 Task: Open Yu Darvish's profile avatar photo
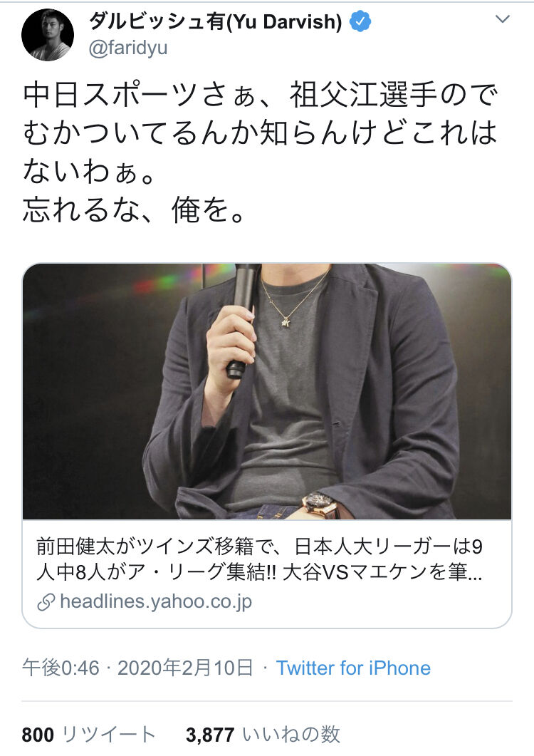48,35
